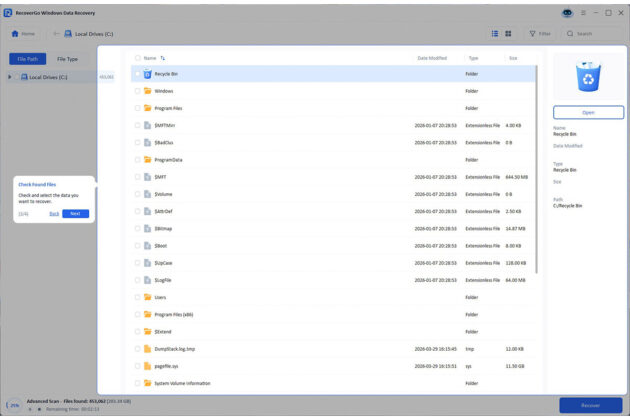Check the Program Files checkbox

tap(137, 108)
